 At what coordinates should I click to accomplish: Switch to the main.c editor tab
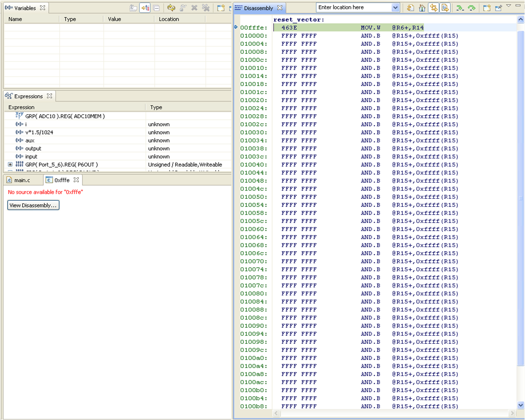tap(22, 180)
